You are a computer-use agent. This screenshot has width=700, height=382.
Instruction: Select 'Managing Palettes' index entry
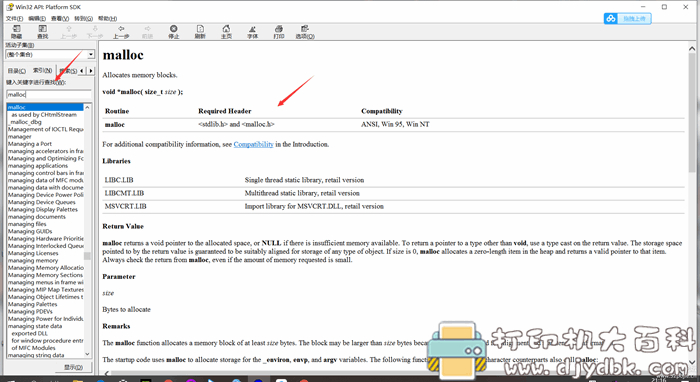point(32,304)
